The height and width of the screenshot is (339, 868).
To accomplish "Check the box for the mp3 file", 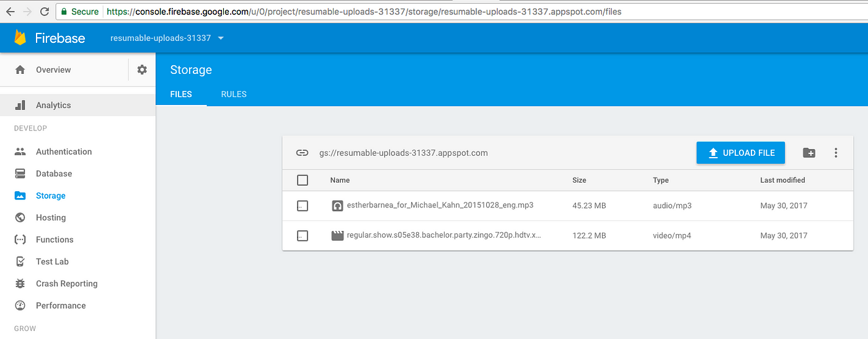I will point(303,206).
